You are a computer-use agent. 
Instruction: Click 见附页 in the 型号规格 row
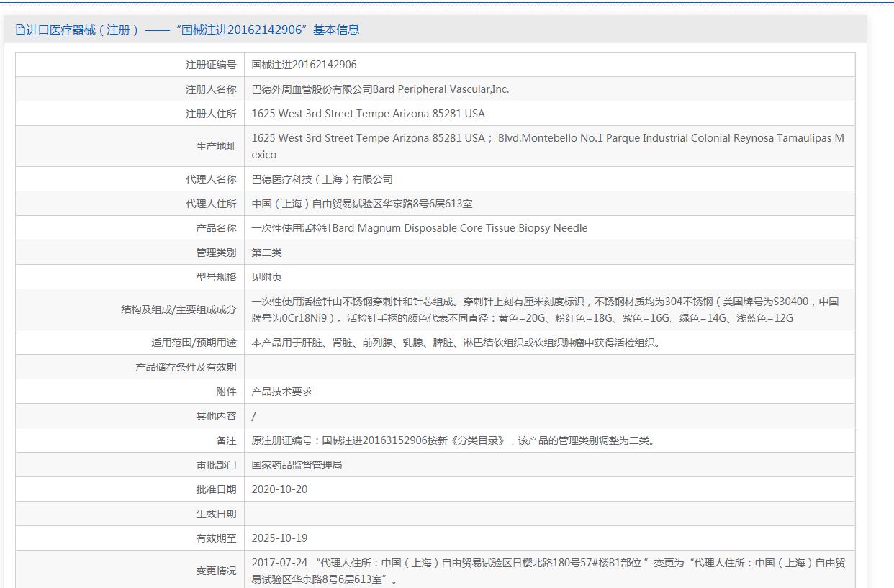[266, 277]
